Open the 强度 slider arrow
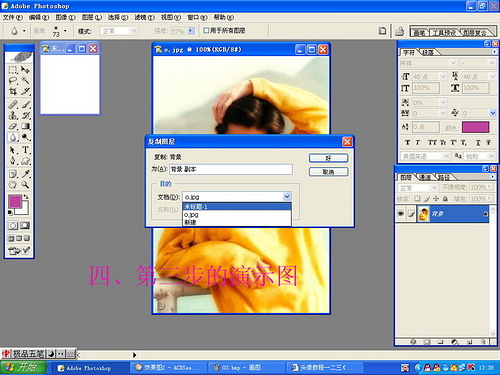 click(191, 31)
